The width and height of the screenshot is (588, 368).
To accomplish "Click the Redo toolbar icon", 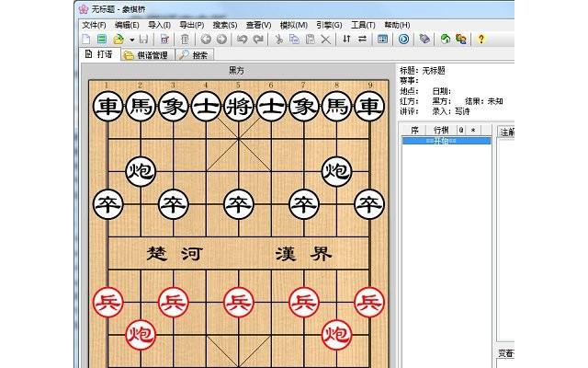I will (258, 39).
